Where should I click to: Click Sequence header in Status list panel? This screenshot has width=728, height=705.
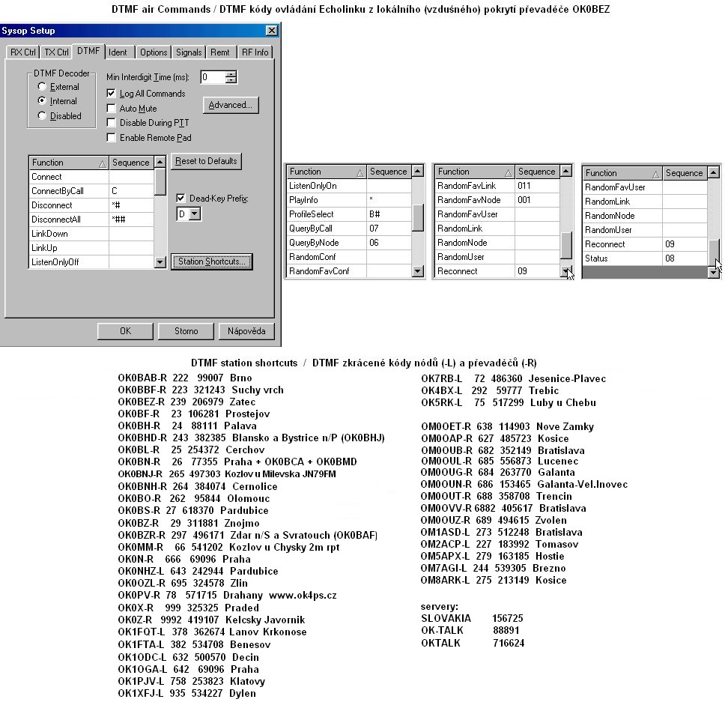click(x=685, y=173)
